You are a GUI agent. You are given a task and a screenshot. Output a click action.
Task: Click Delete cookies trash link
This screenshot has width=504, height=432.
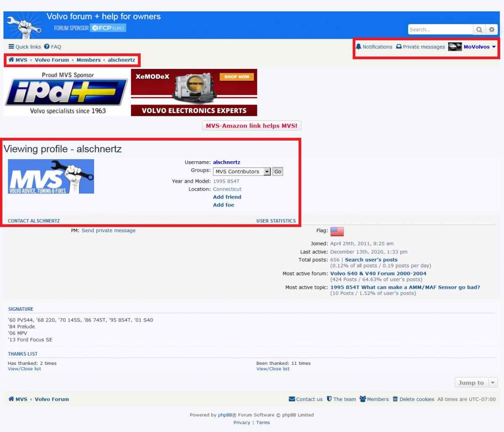(413, 399)
